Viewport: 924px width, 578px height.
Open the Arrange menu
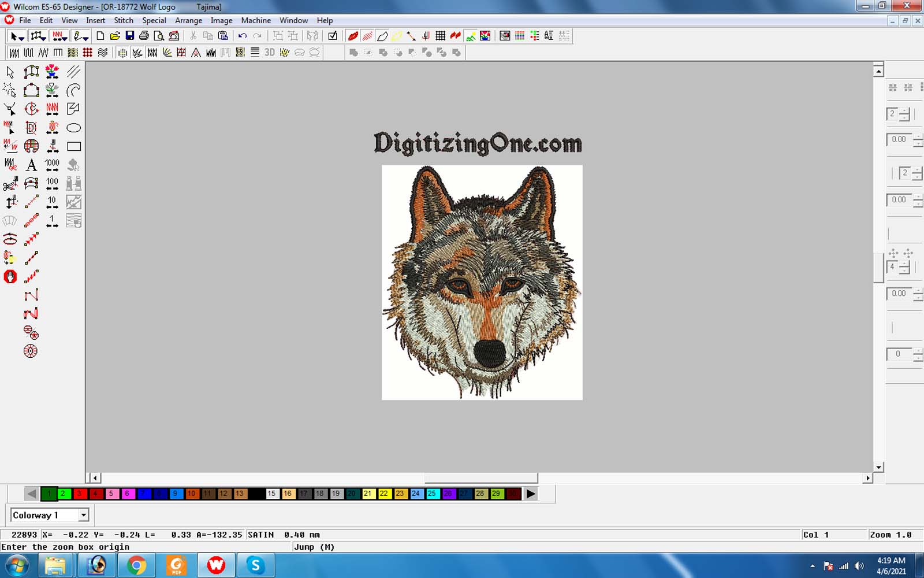pyautogui.click(x=188, y=20)
